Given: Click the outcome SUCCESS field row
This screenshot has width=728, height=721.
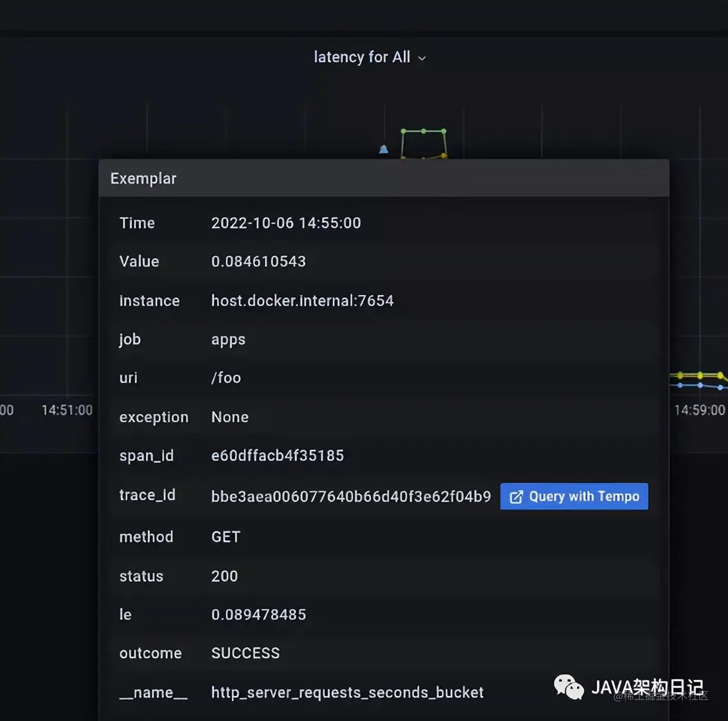Looking at the screenshot, I should pyautogui.click(x=245, y=653).
